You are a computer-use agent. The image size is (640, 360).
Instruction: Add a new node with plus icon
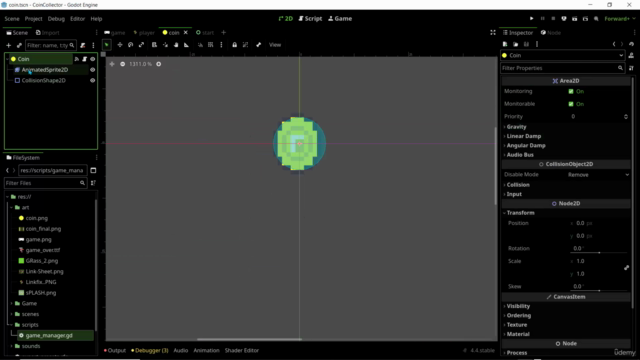pyautogui.click(x=9, y=45)
